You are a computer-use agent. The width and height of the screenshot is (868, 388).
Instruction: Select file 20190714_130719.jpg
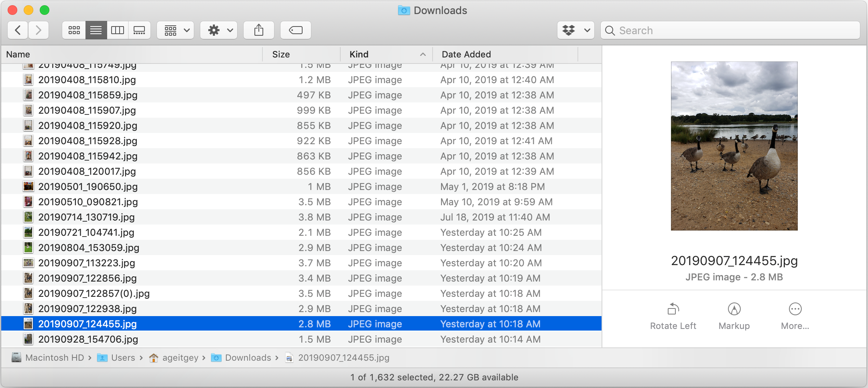[x=301, y=217]
